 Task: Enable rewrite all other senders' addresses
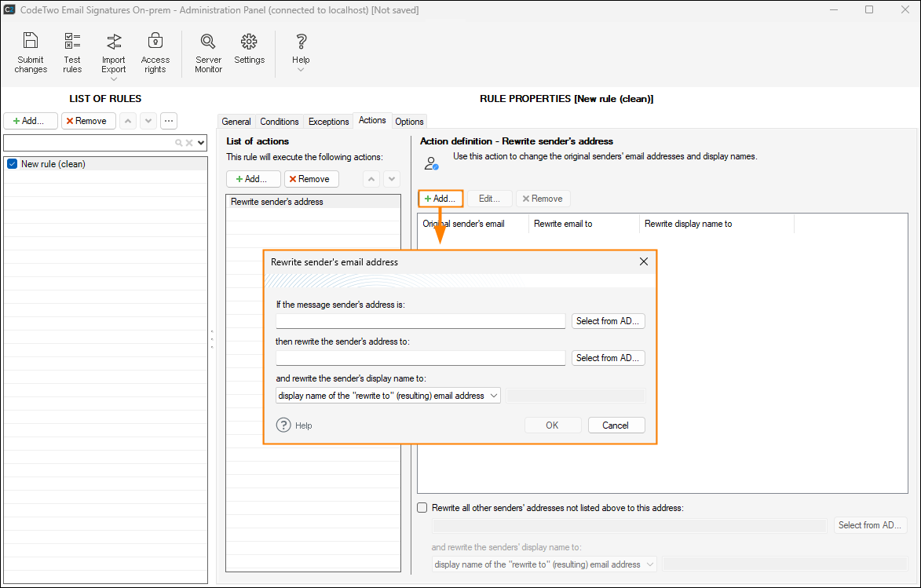point(422,508)
